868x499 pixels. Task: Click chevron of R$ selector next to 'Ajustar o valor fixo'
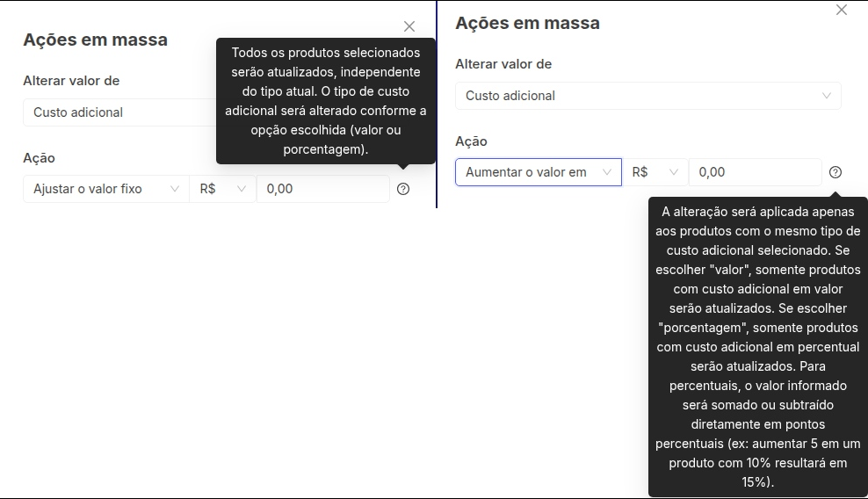pyautogui.click(x=242, y=189)
